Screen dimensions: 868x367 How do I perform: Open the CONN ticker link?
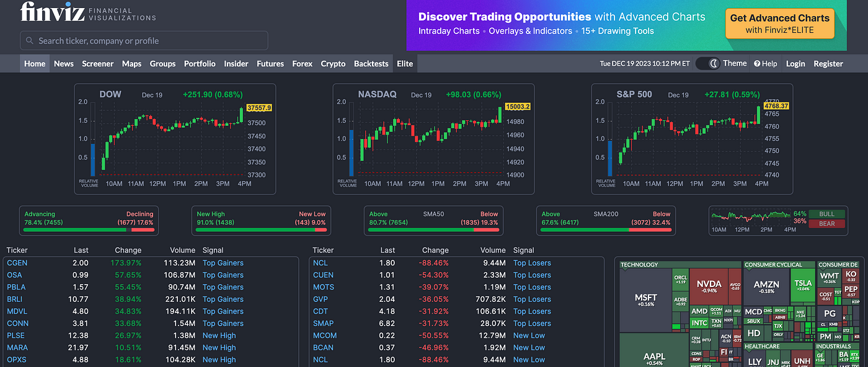click(17, 323)
